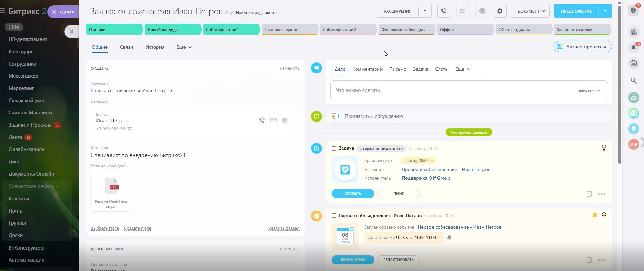Viewport: 644px width, 271px height.
Task: Click the help question mark icon
Action: [x=633, y=10]
